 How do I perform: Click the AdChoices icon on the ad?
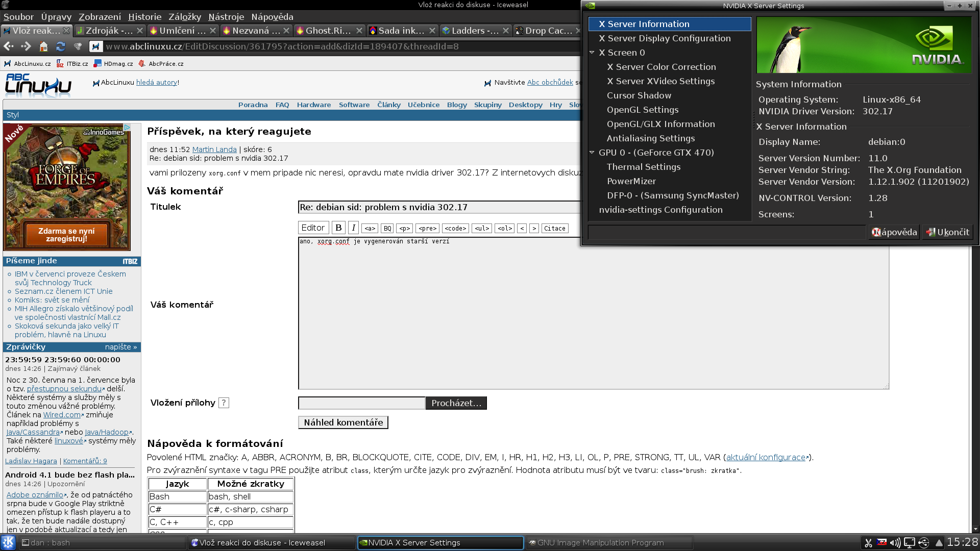click(x=127, y=127)
